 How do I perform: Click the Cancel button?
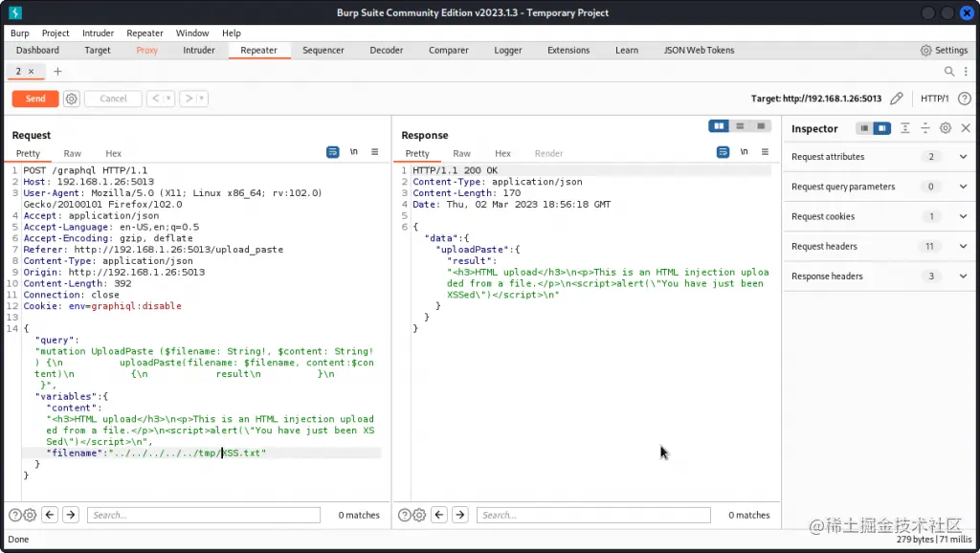(113, 99)
